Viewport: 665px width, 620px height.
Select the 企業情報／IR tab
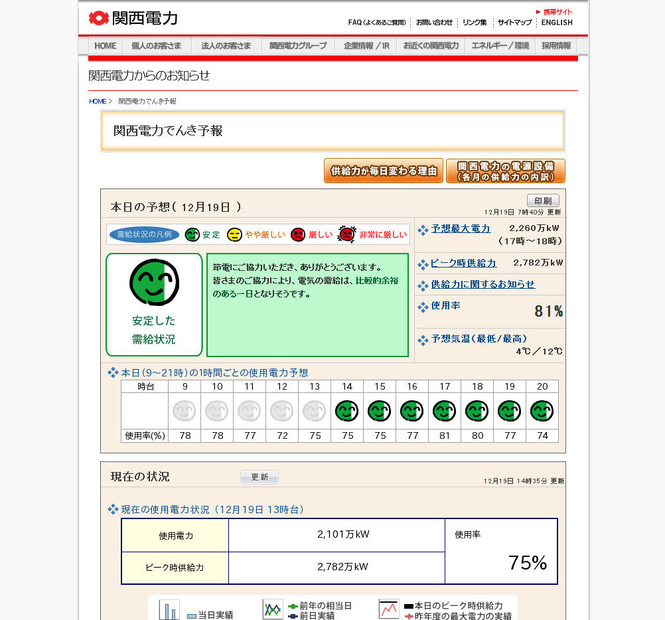tap(366, 46)
